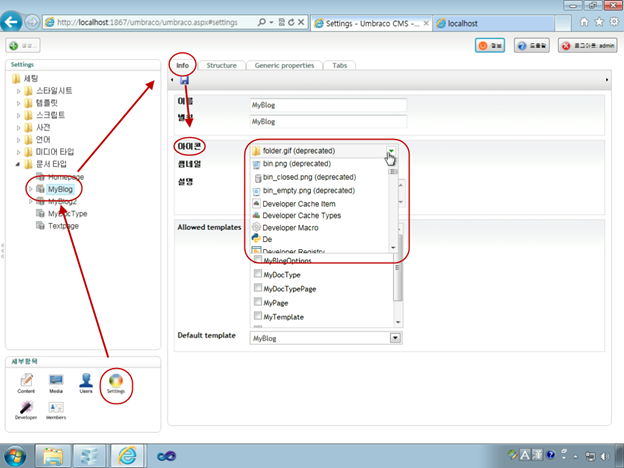Viewport: 624px width, 468px height.
Task: Open Internet Explorer from taskbar
Action: 127,456
